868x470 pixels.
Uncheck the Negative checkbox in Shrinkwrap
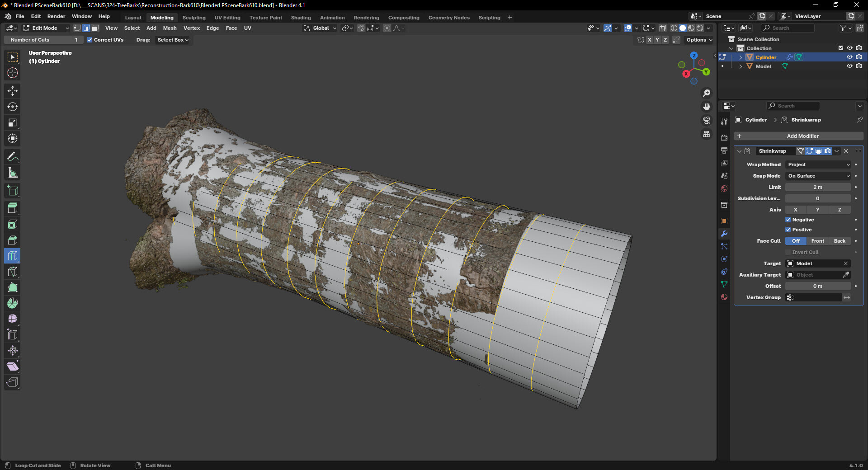(x=788, y=220)
